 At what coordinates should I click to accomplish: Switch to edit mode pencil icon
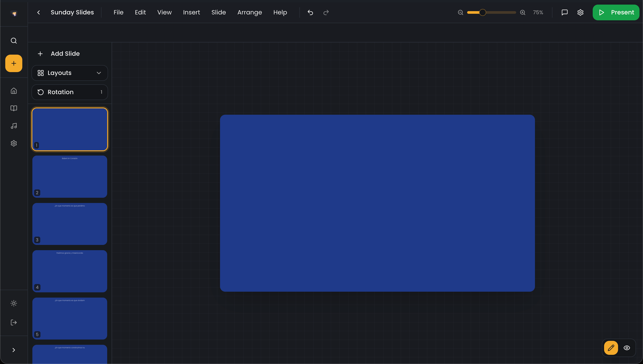[611, 348]
